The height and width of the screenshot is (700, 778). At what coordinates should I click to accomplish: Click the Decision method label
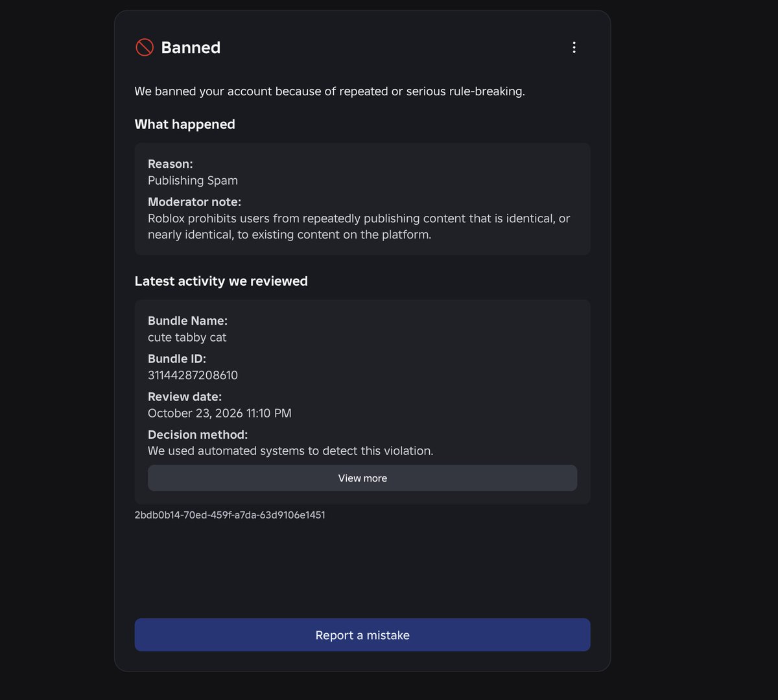point(198,434)
